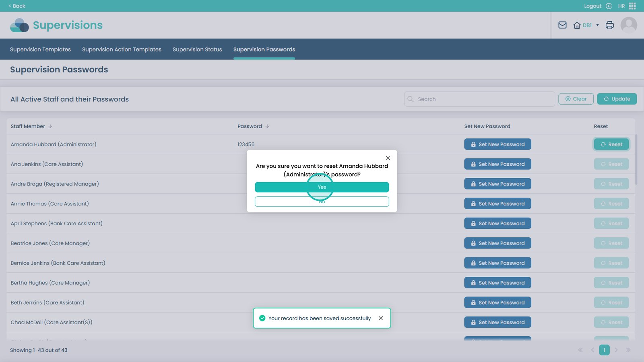The height and width of the screenshot is (362, 644).
Task: Open the Supervision Status tab
Action: point(197,49)
